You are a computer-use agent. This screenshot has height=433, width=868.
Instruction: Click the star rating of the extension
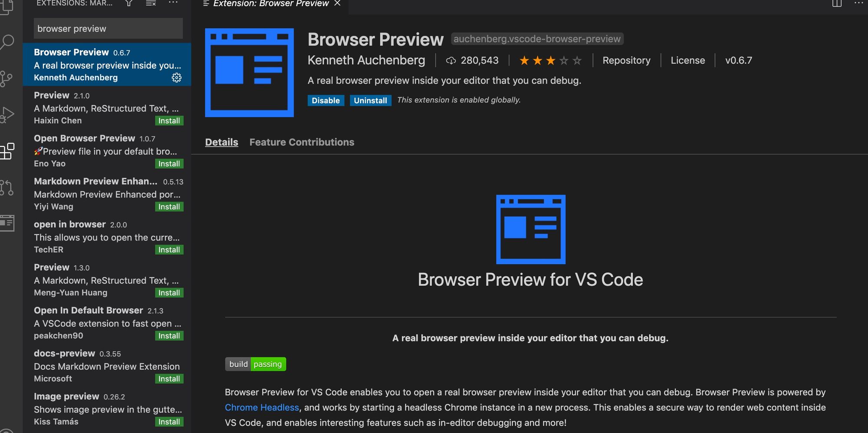click(550, 61)
